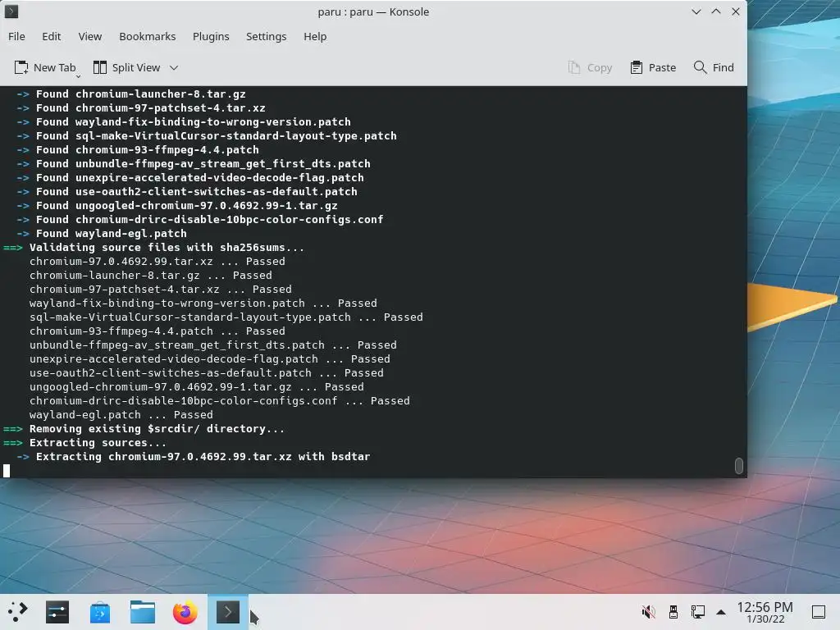Open the Edit menu

(51, 36)
